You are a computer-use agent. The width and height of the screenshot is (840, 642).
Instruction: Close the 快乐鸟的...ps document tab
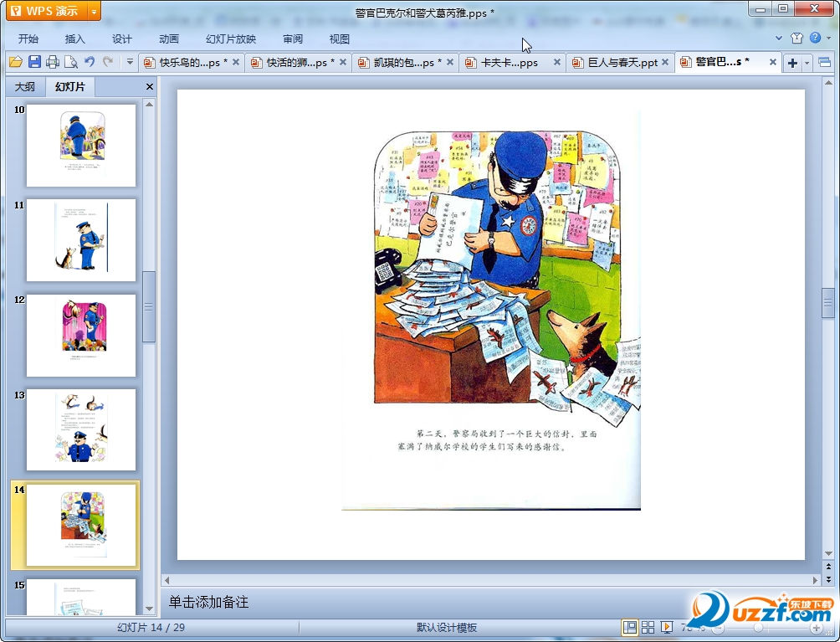click(x=236, y=62)
